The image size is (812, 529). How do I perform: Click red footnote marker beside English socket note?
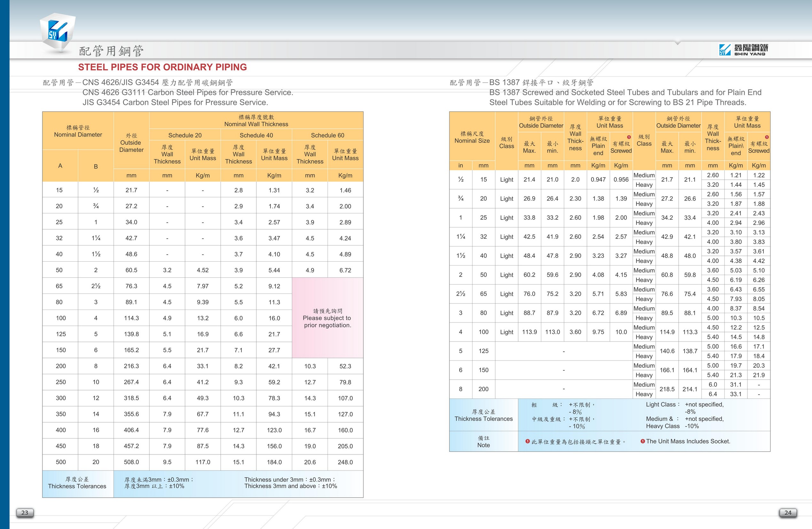point(643,441)
